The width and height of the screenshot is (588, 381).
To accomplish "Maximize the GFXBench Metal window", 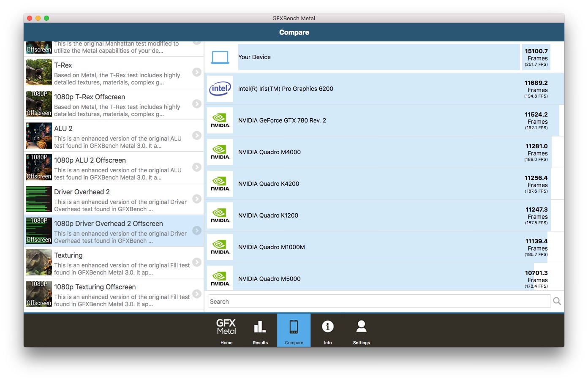I will [46, 18].
